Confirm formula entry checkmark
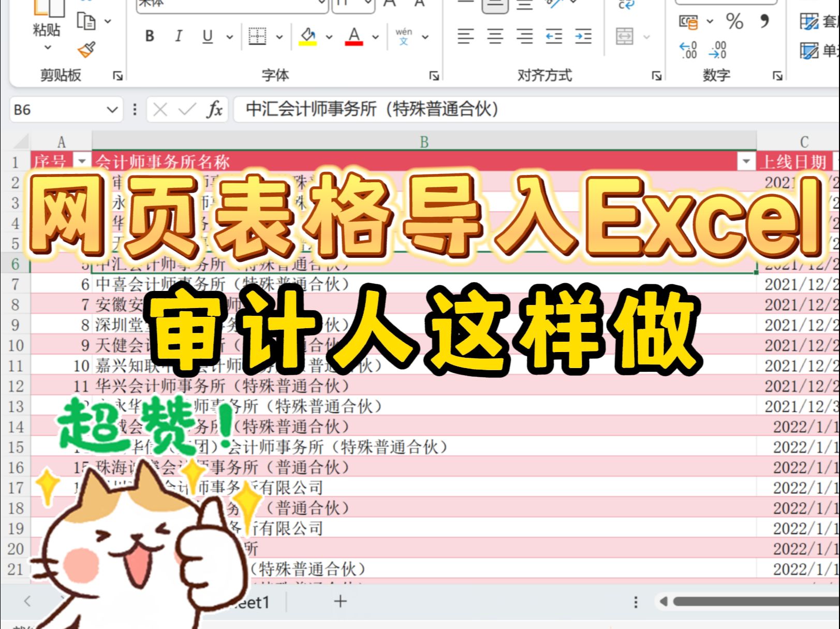This screenshot has width=840, height=629. tap(187, 110)
